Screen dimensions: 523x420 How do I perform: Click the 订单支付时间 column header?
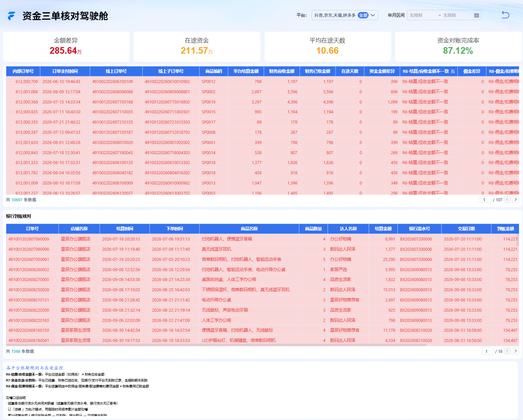pos(65,71)
